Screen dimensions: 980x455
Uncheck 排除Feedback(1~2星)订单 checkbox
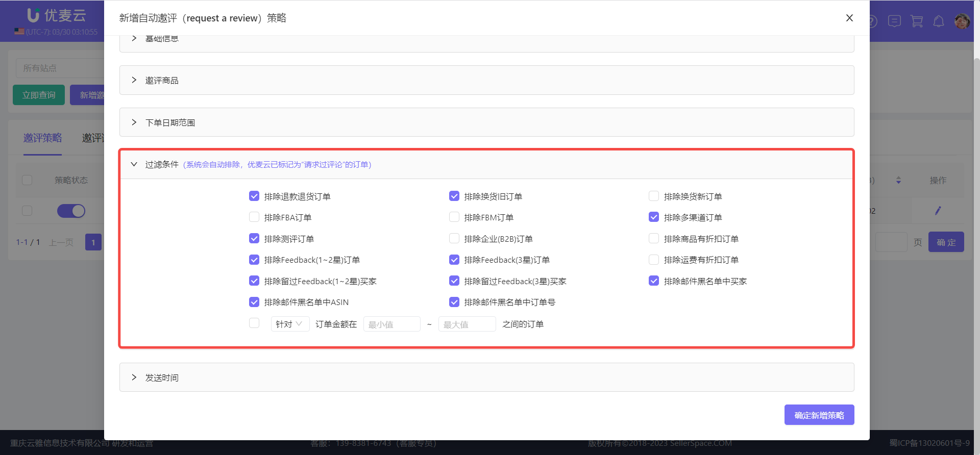254,260
